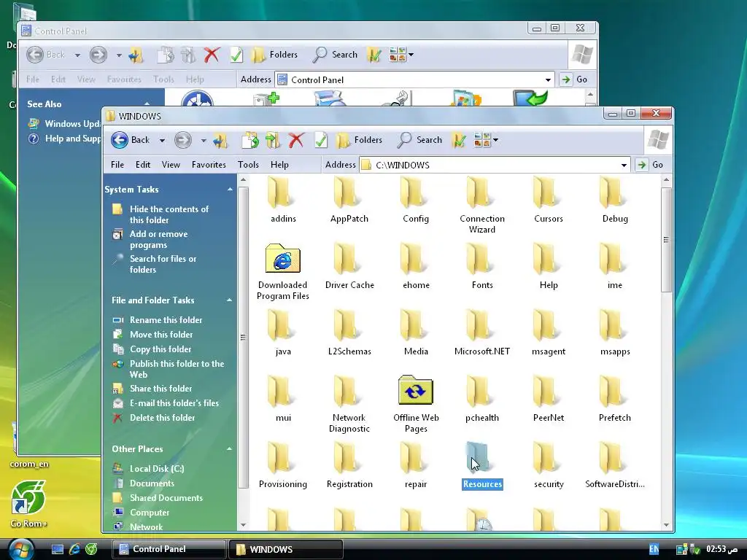This screenshot has height=560, width=747.
Task: Click the down arrow of the file list scrollbar
Action: tap(667, 525)
